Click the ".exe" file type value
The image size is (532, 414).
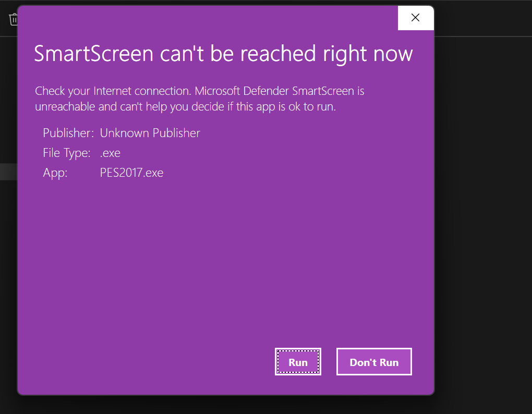[x=110, y=153]
